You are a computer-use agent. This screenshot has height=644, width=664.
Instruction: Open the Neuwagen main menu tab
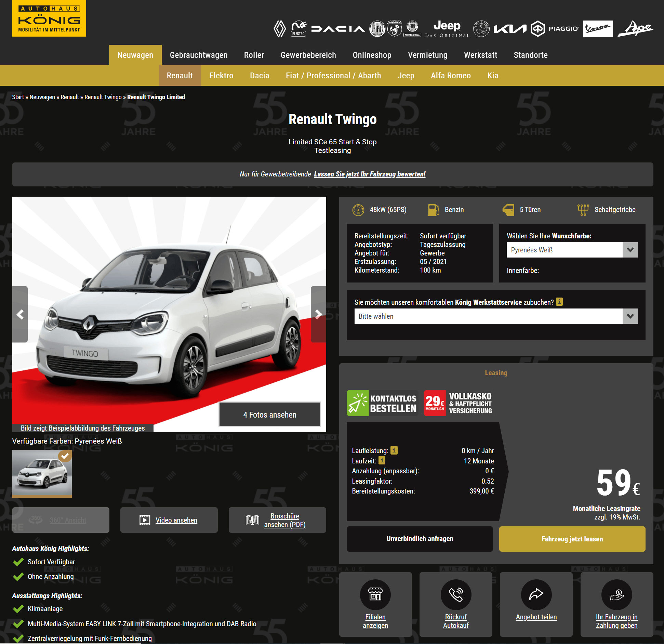click(135, 55)
